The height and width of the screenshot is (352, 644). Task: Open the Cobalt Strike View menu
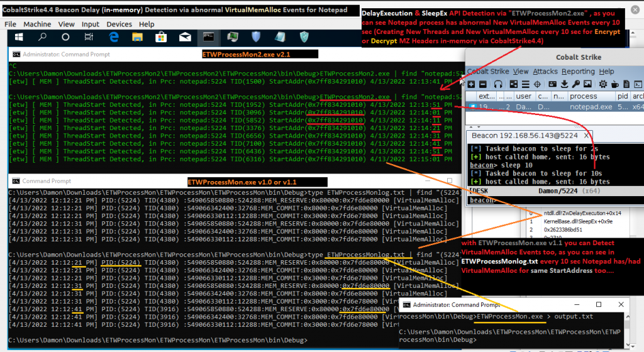(520, 72)
